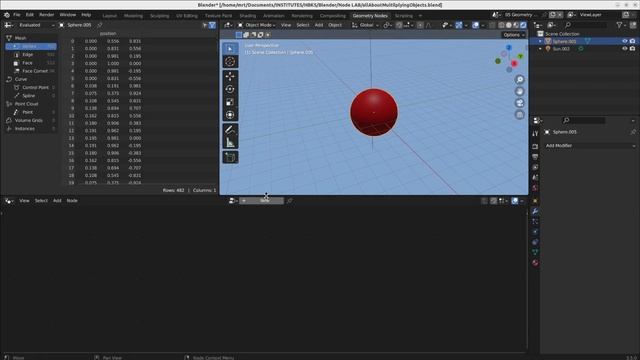Expand the Sphere.005 outliner item
This screenshot has width=640, height=360.
540,41
